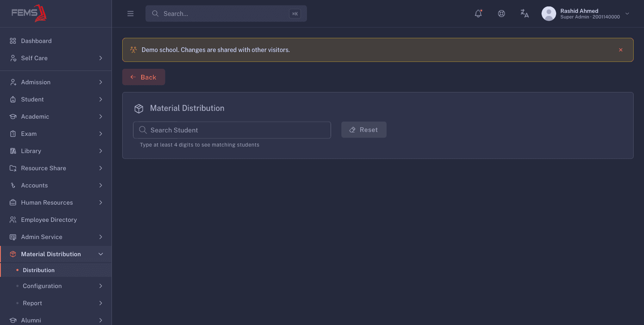
Task: Click the Accounts currency icon
Action: (13, 185)
